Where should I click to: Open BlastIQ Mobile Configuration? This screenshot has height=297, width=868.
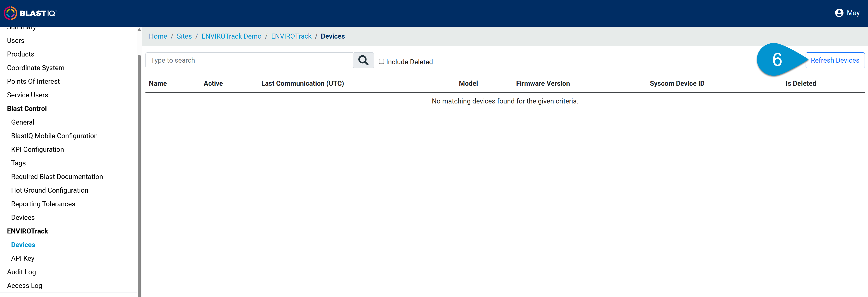(54, 136)
